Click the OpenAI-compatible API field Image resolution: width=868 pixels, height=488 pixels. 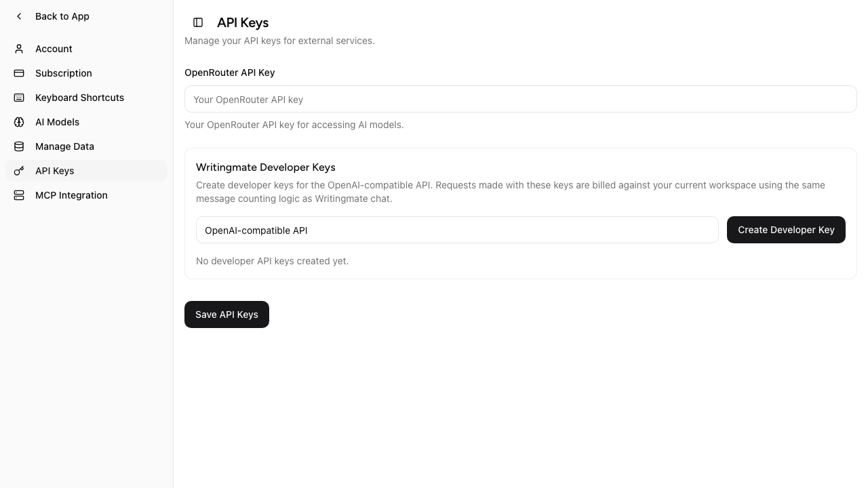[457, 230]
